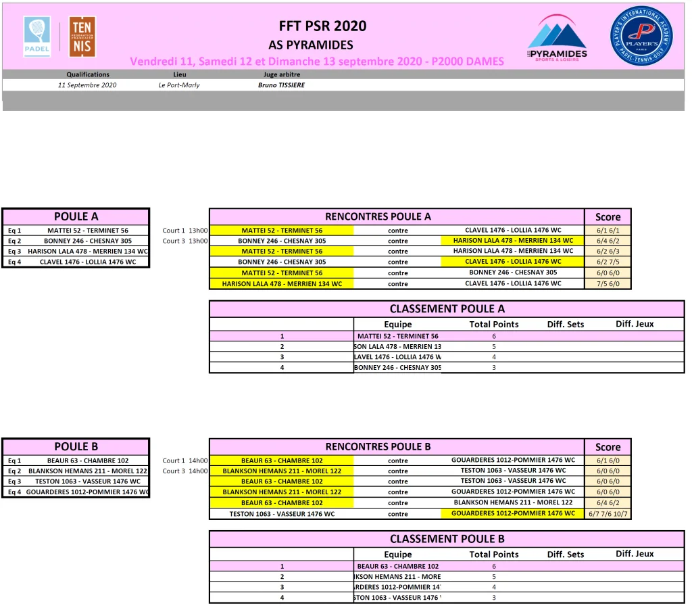Click the P2000 DAMES date subtitle
This screenshot has height=616, width=692.
318,60
